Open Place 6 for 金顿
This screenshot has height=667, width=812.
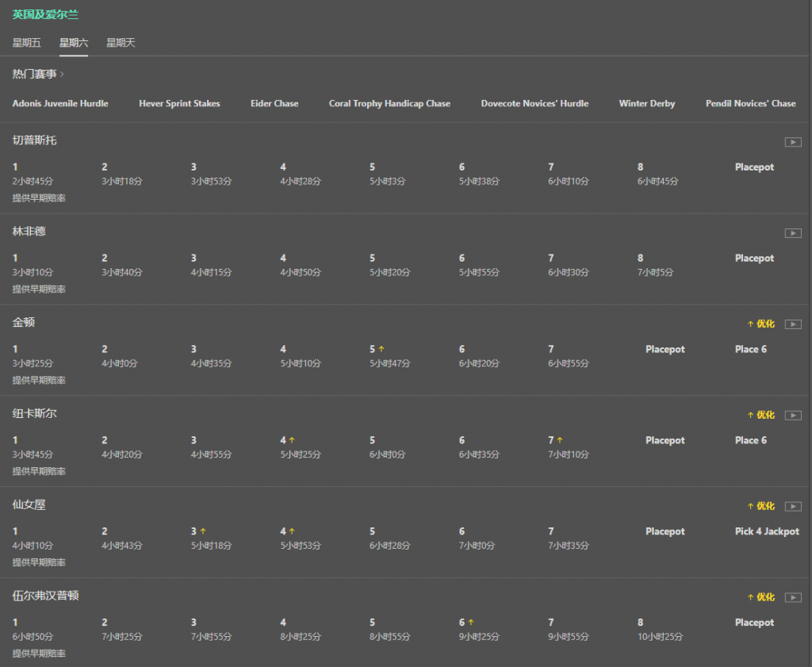pos(750,350)
